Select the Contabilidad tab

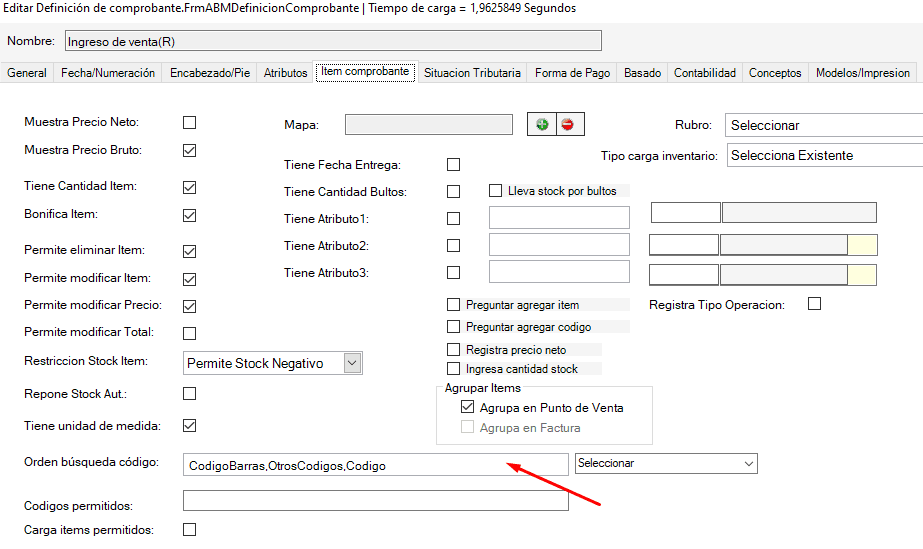click(705, 73)
